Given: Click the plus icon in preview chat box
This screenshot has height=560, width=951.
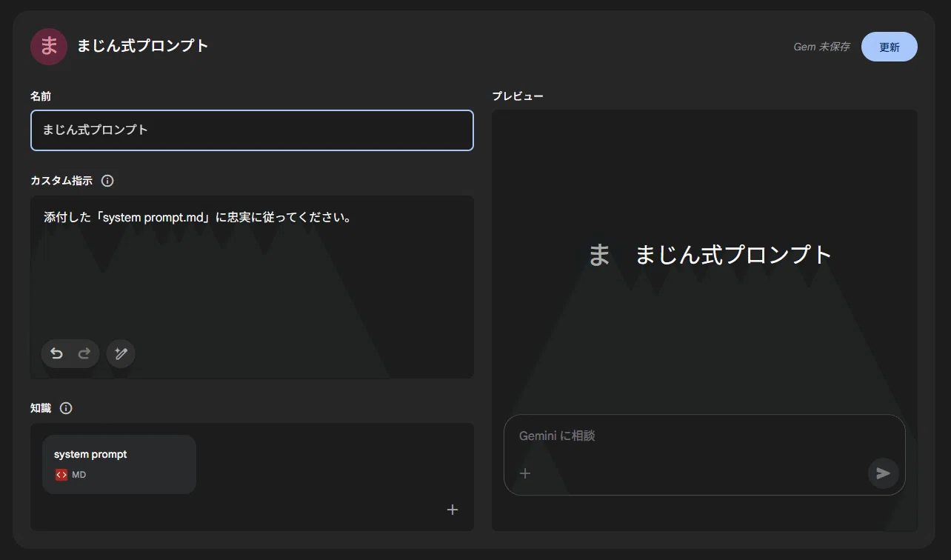Looking at the screenshot, I should pos(525,473).
